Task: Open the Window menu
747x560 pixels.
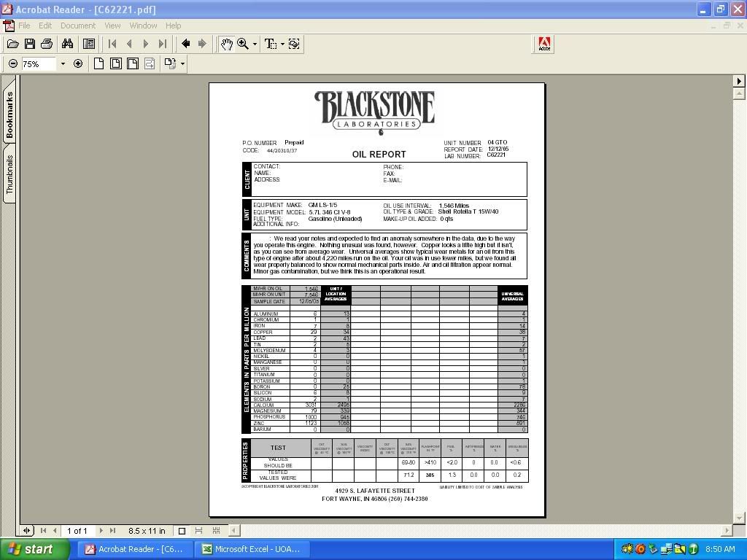Action: (143, 26)
